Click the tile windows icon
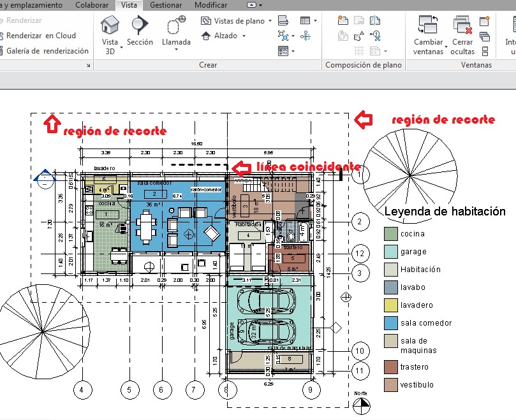The image size is (516, 420). pyautogui.click(x=485, y=51)
